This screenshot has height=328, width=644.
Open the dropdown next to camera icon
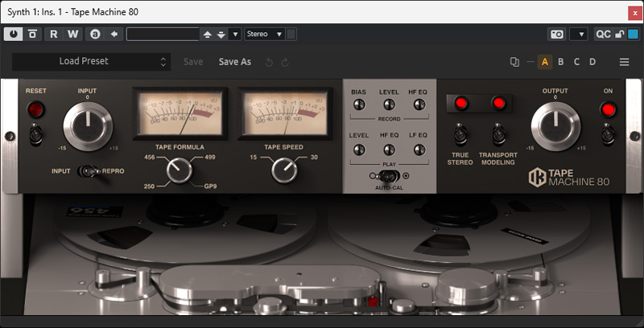click(579, 35)
